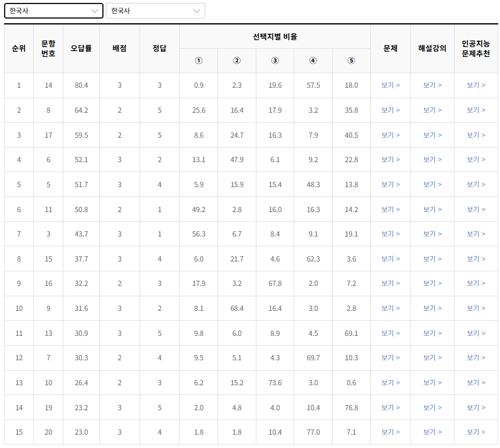500x448 pixels.
Task: Open 해설강의 보기 for question 14
Action: click(x=433, y=84)
